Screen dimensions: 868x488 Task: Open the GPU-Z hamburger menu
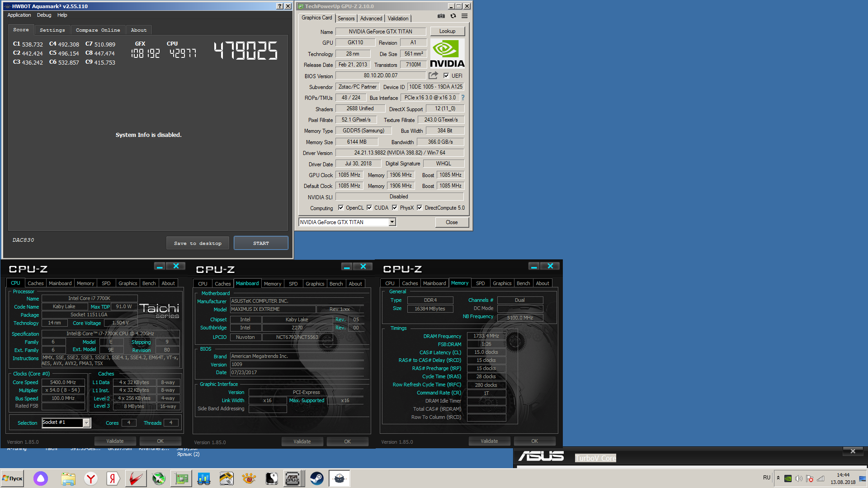coord(464,16)
